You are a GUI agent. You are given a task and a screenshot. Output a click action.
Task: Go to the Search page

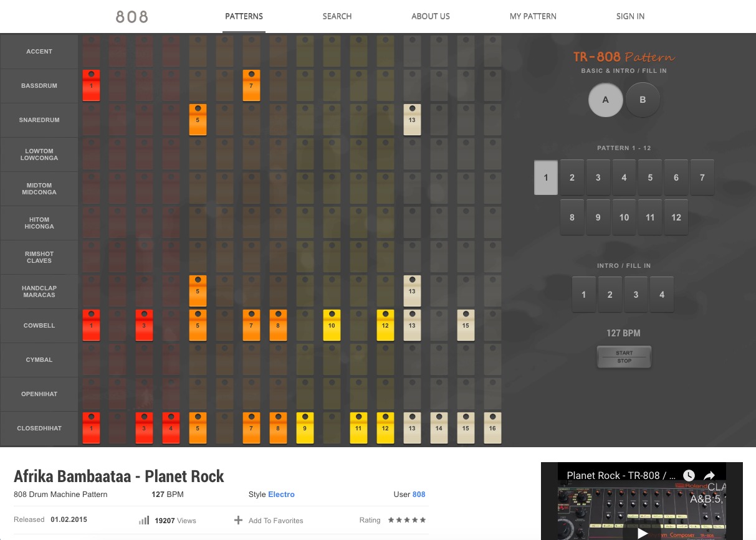pos(337,16)
